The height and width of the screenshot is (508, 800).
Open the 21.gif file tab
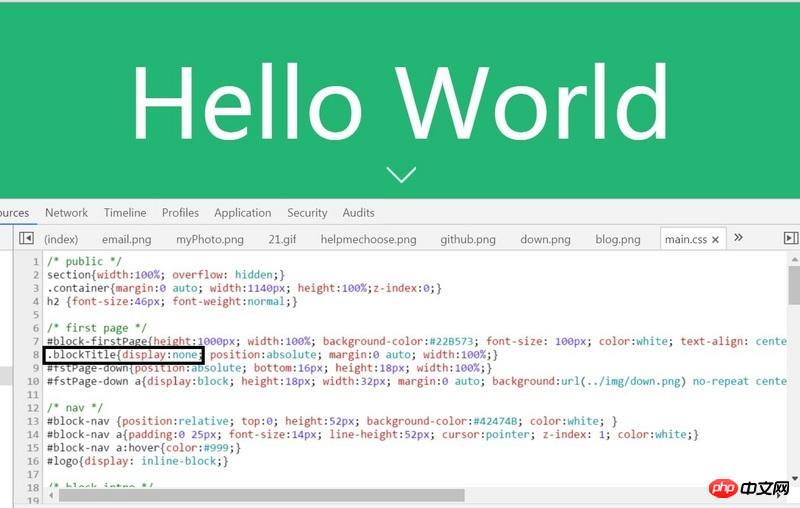click(x=282, y=239)
